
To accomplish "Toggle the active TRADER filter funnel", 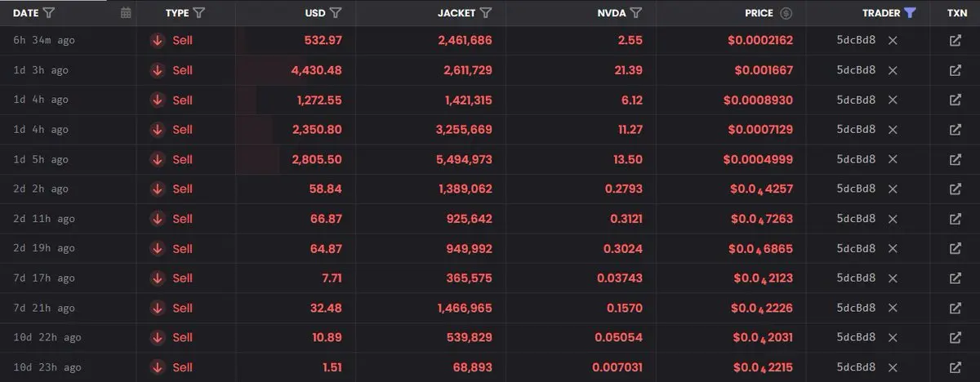I will (911, 13).
